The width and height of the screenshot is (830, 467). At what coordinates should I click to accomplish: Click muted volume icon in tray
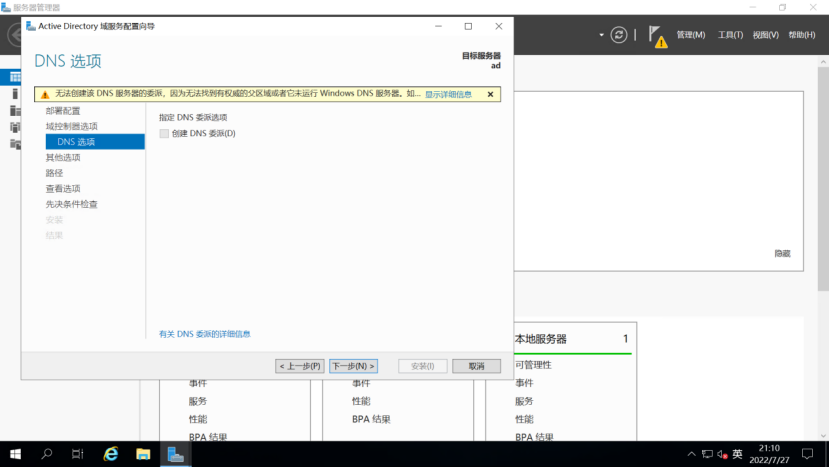(x=723, y=454)
